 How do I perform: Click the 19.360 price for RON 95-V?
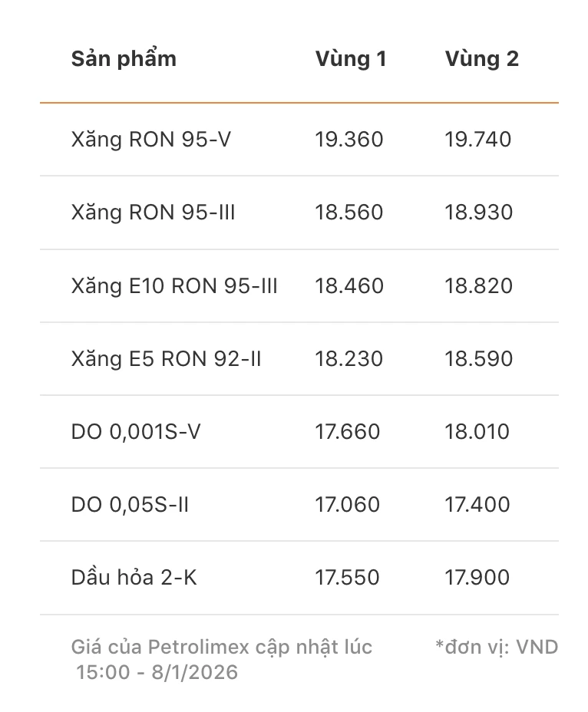pyautogui.click(x=349, y=140)
